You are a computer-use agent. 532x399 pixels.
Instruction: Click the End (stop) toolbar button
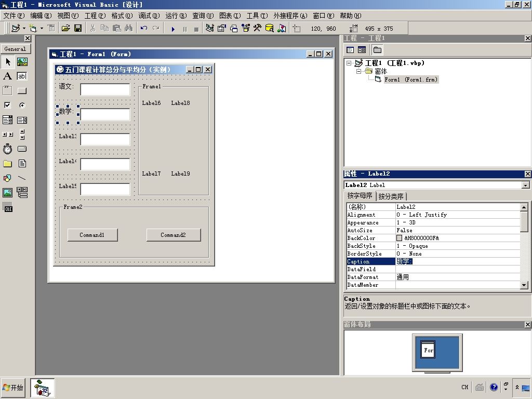(196, 29)
